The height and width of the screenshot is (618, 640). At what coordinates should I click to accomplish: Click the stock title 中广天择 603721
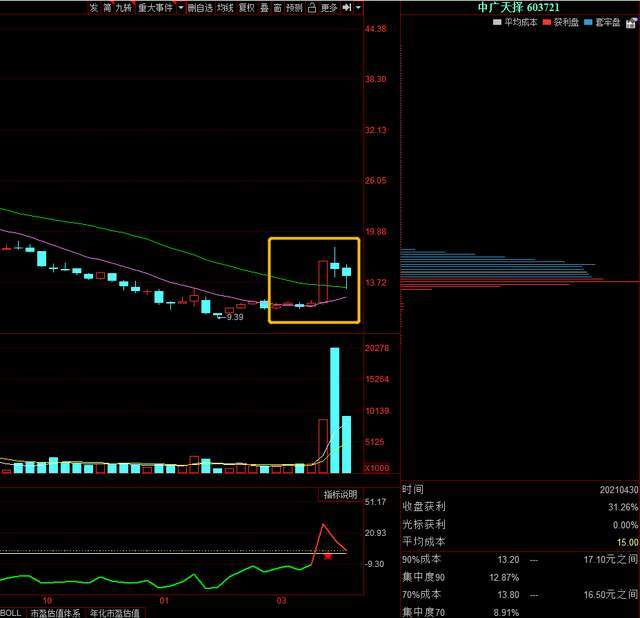[518, 7]
